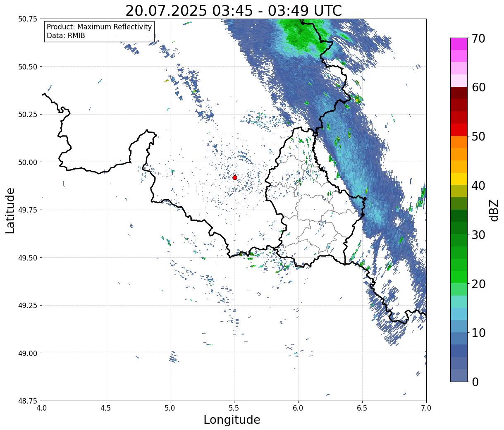This screenshot has height=430, width=504.
Task: Click the 50.75 latitude tick label
Action: 28,19
